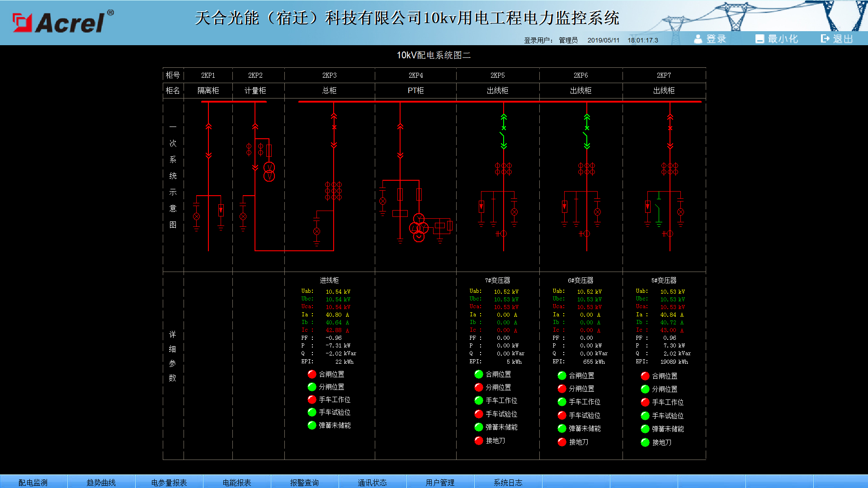The width and height of the screenshot is (868, 488).
Task: Click the 6#变压器 parameter heading
Action: pos(580,280)
